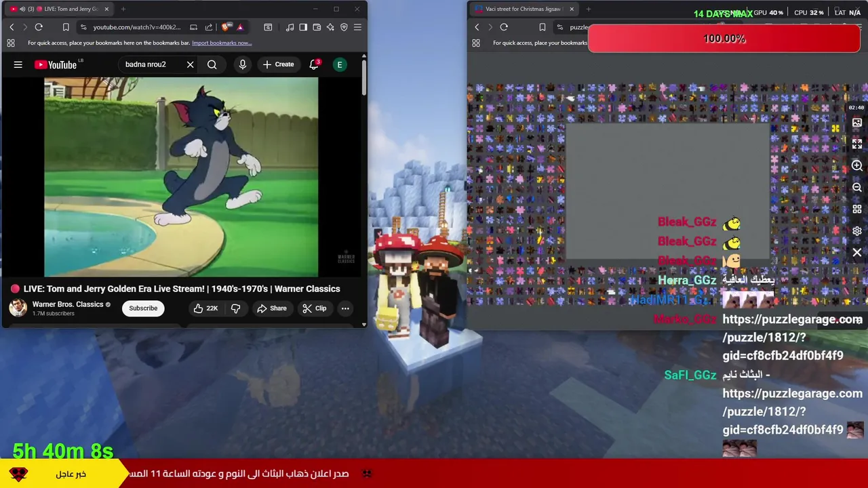Toggle puzzle fullscreen mode
The height and width of the screenshot is (488, 868).
(857, 144)
